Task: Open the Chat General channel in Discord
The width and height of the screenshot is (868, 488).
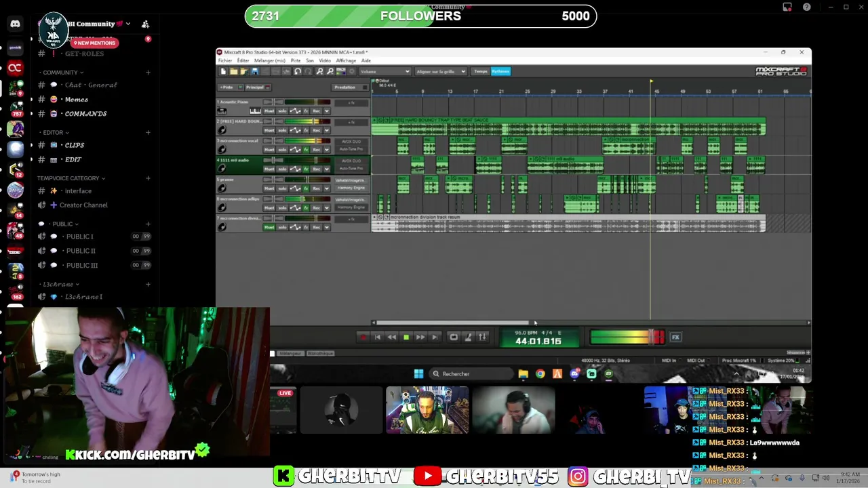Action: pyautogui.click(x=91, y=85)
